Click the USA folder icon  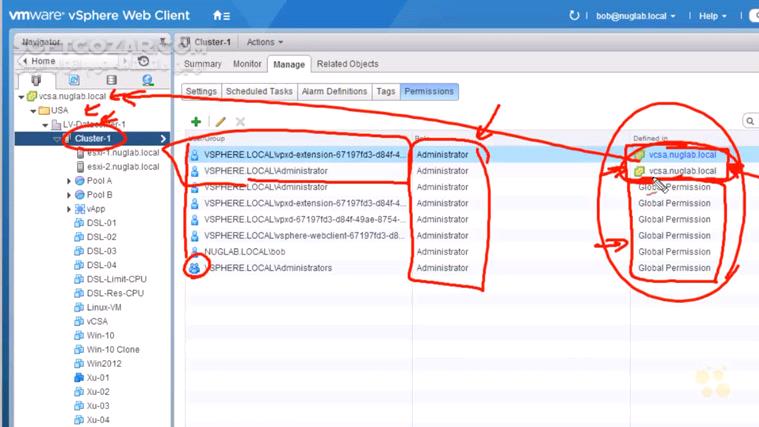pyautogui.click(x=44, y=110)
